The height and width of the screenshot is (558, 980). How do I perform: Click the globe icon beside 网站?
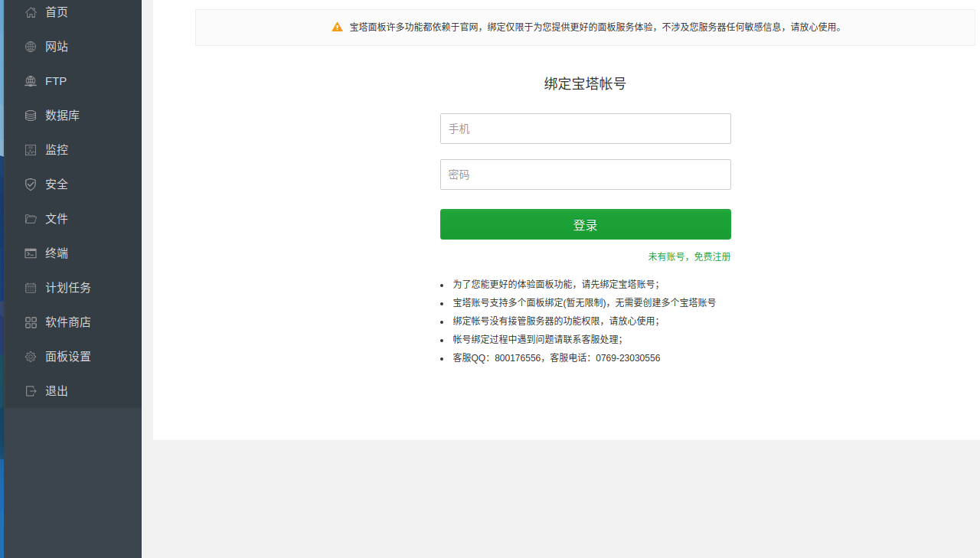pyautogui.click(x=31, y=47)
